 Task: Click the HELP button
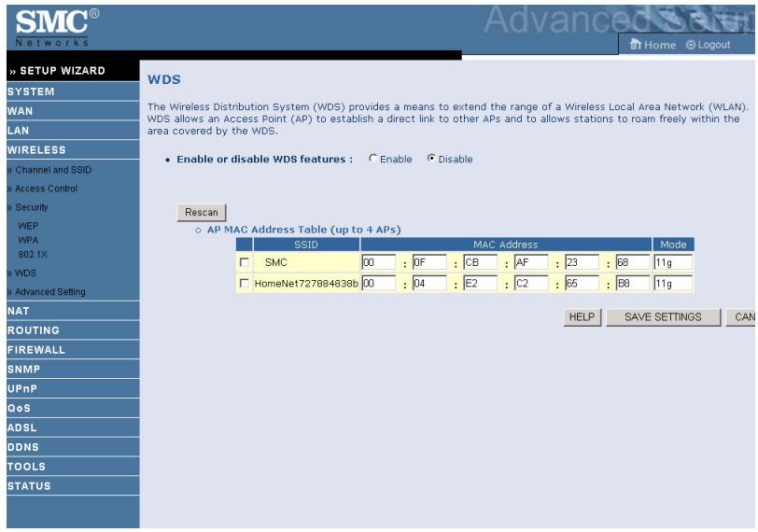coord(583,317)
